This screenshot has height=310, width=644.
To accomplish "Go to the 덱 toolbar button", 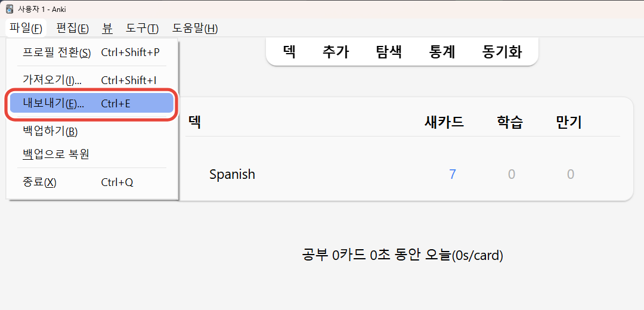I will 290,52.
